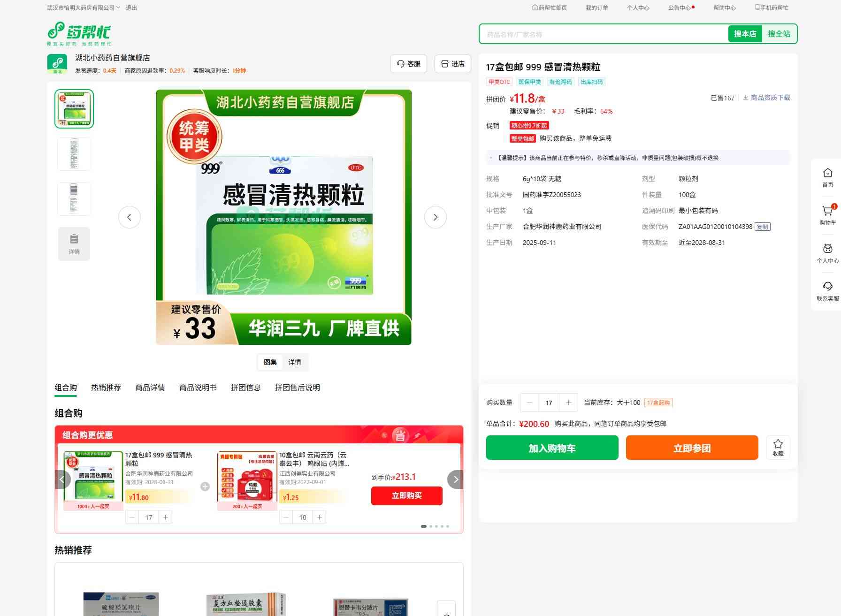Switch image viewer to 详情 toggle
841x616 pixels.
[295, 362]
